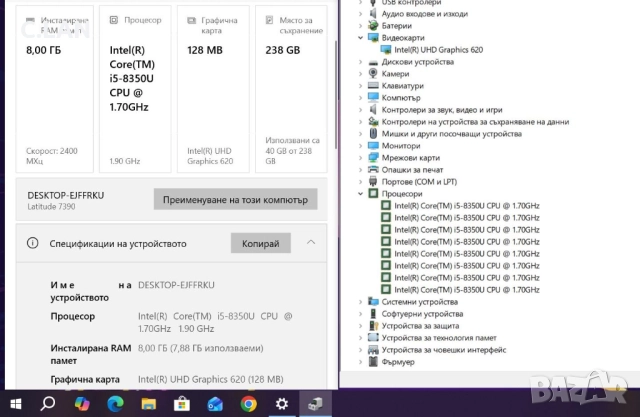Viewport: 640px width, 417px height.
Task: Select Устройства за човешки интерфейс item
Action: [444, 350]
